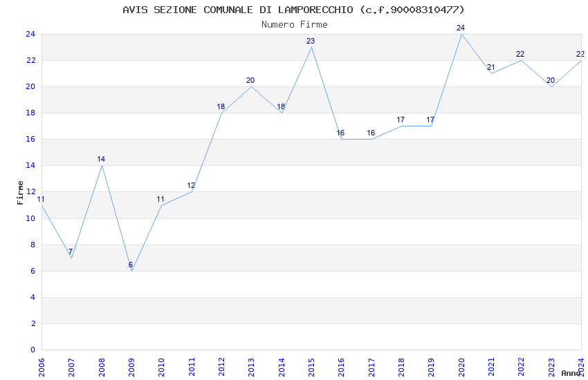Click the Anno horizontal axis label
The width and height of the screenshot is (588, 380).
pyautogui.click(x=571, y=373)
